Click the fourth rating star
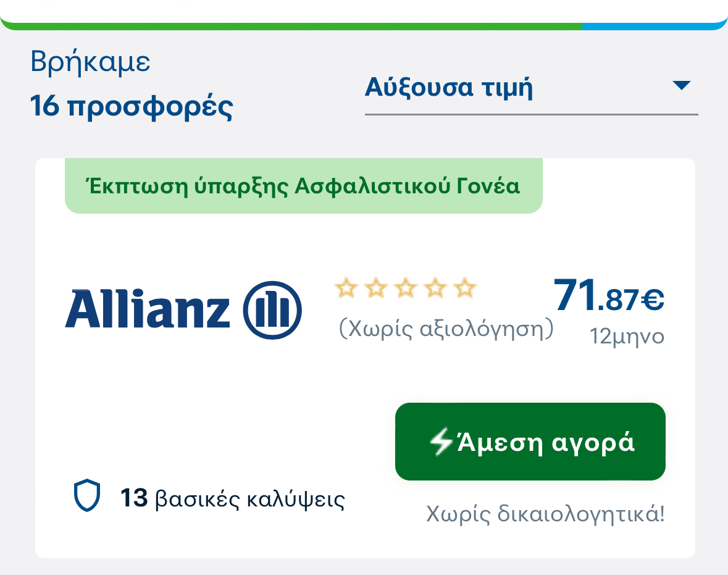The width and height of the screenshot is (728, 575). point(435,288)
